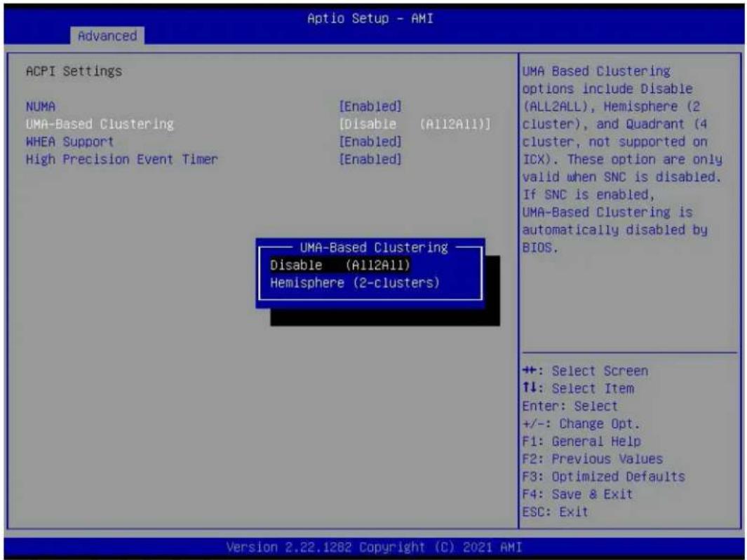
Task: Click the Enter: Select hint
Action: click(x=570, y=407)
